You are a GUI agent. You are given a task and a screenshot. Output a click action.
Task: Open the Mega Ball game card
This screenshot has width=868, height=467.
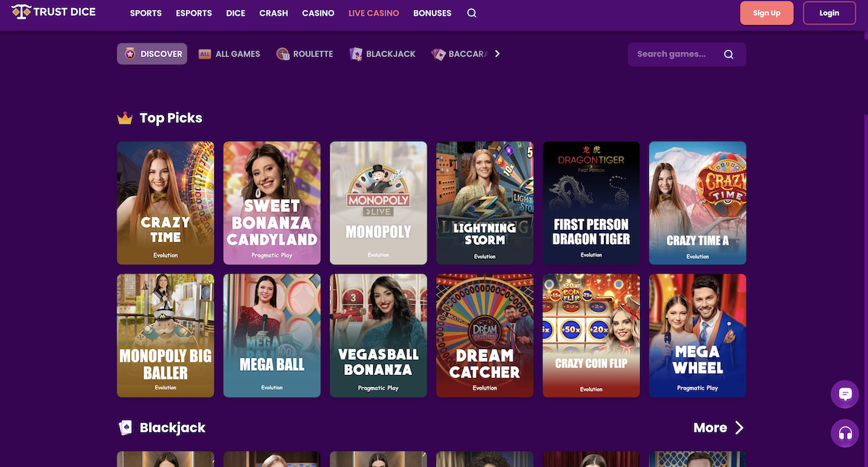[272, 335]
